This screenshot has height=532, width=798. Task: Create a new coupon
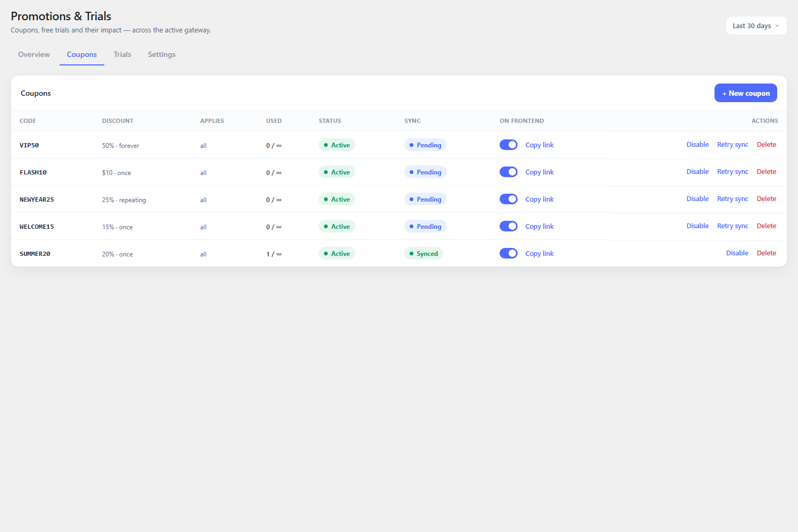click(x=745, y=93)
